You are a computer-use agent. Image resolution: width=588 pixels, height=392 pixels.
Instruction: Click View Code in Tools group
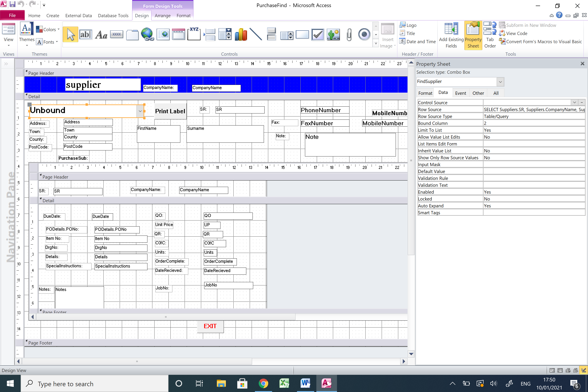[516, 34]
